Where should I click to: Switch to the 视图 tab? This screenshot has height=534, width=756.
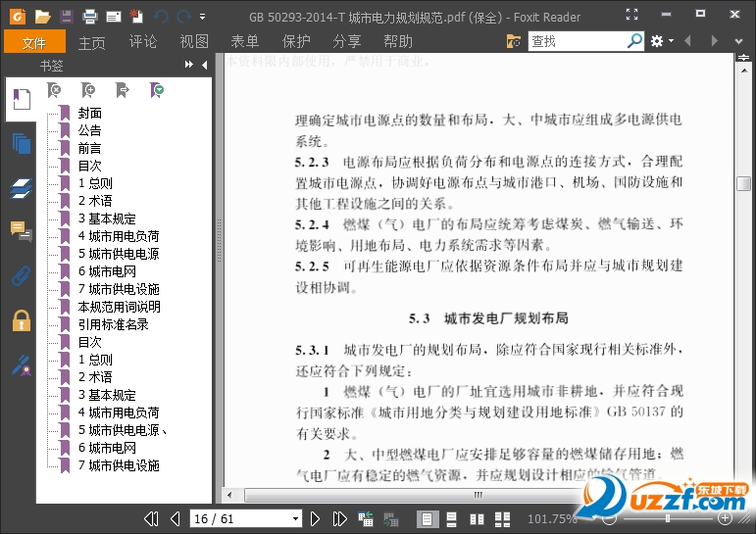pos(194,42)
